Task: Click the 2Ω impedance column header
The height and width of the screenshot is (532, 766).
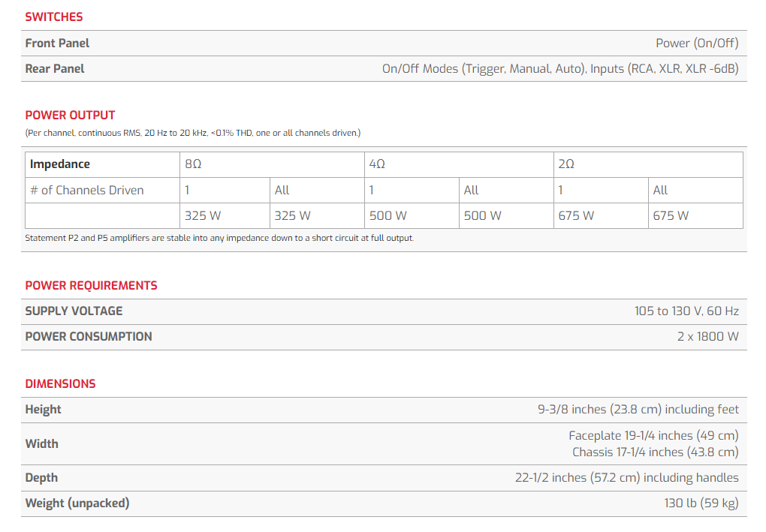Action: (x=566, y=164)
